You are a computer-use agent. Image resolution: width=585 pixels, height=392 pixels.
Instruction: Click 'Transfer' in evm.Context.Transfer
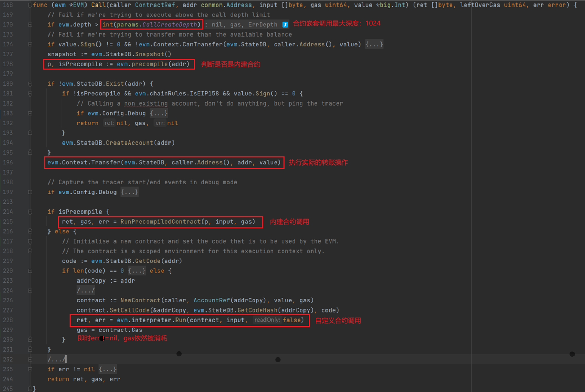tap(106, 162)
